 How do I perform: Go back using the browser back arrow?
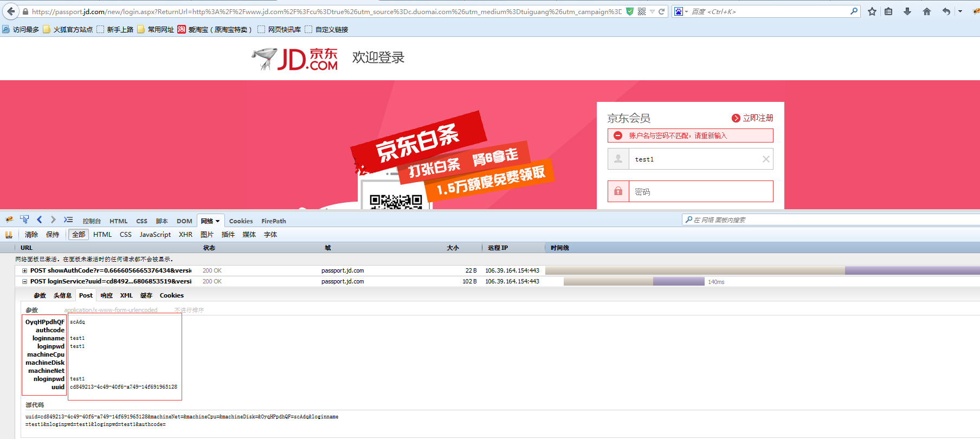point(10,11)
